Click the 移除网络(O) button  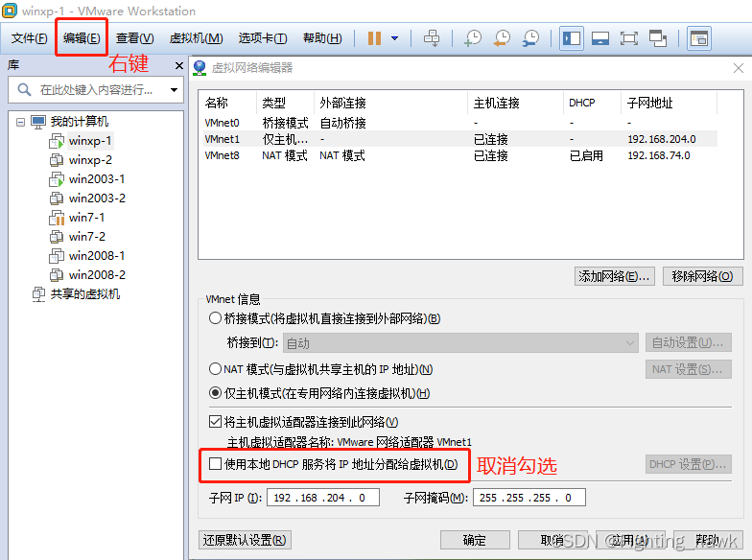[x=702, y=276]
